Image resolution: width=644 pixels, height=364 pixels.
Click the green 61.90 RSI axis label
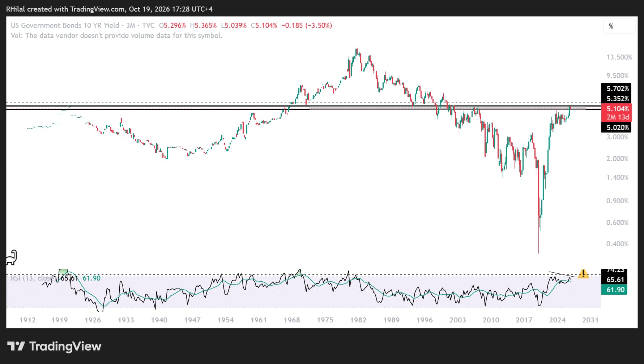tap(614, 290)
